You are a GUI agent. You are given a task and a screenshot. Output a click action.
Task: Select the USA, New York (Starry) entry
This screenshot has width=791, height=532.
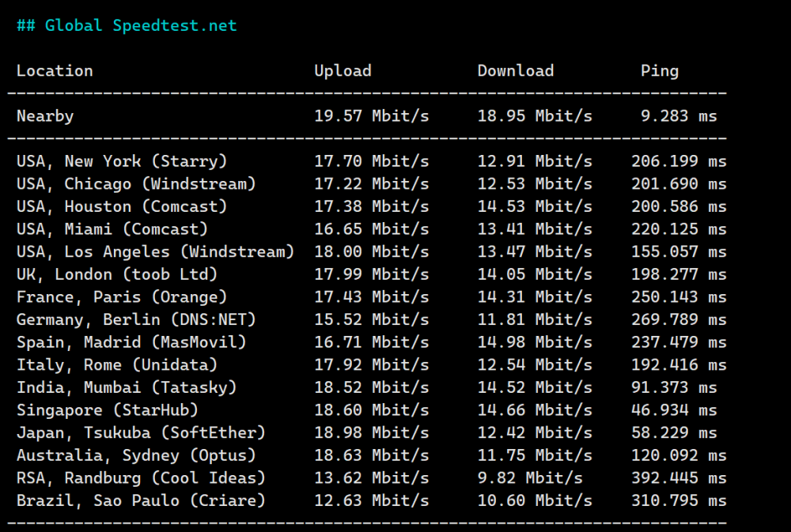click(122, 161)
